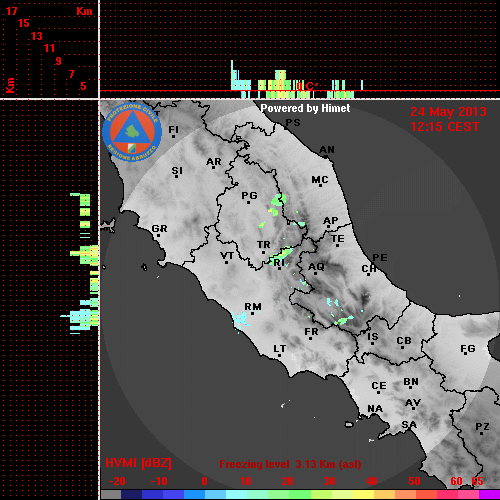Click the FR city label

pos(311,332)
